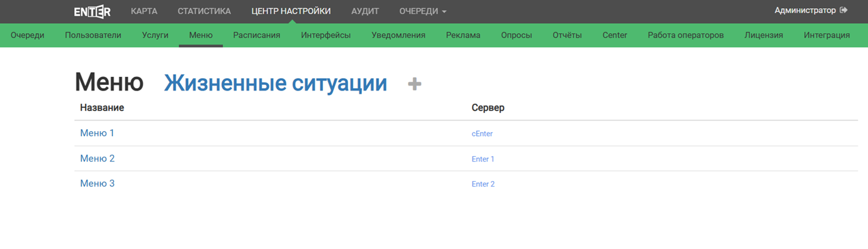Click the ENTER logo
Viewport: 868px width, 249px height.
tap(92, 11)
